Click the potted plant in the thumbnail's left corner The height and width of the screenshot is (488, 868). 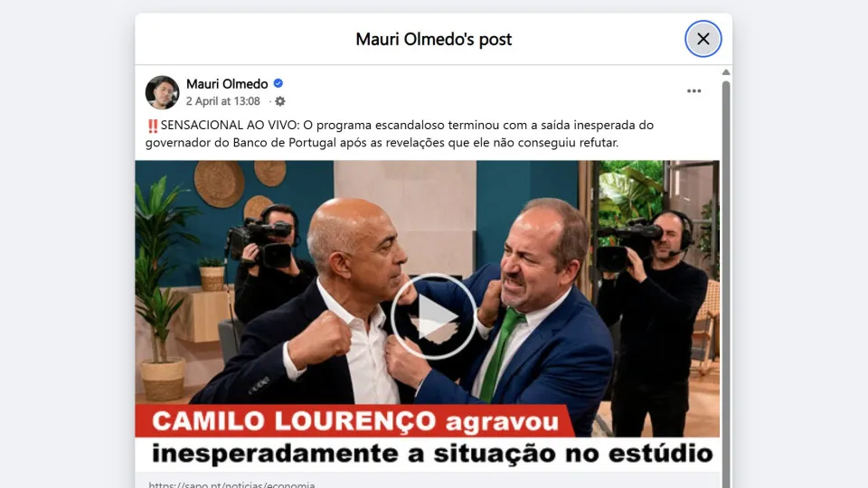click(x=162, y=287)
